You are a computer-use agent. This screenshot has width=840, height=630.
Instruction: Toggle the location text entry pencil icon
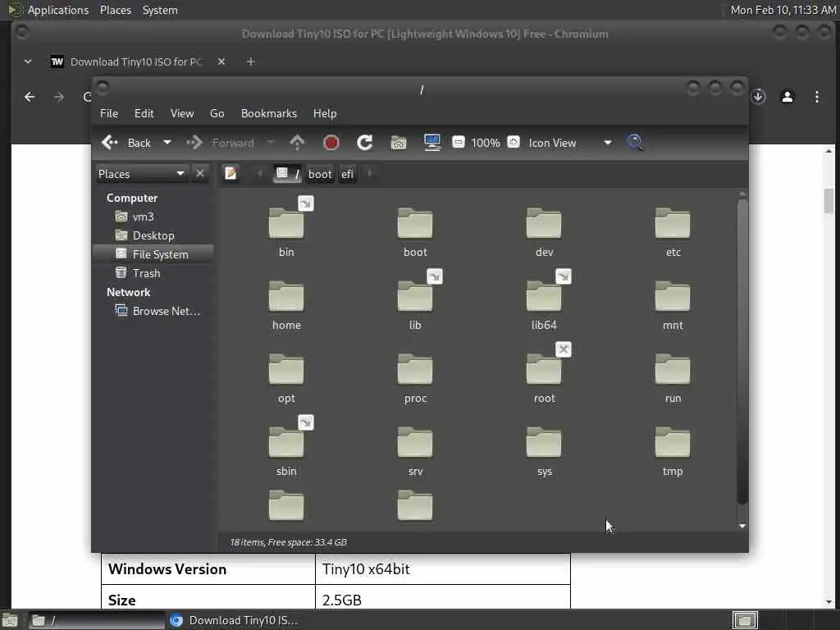[231, 174]
